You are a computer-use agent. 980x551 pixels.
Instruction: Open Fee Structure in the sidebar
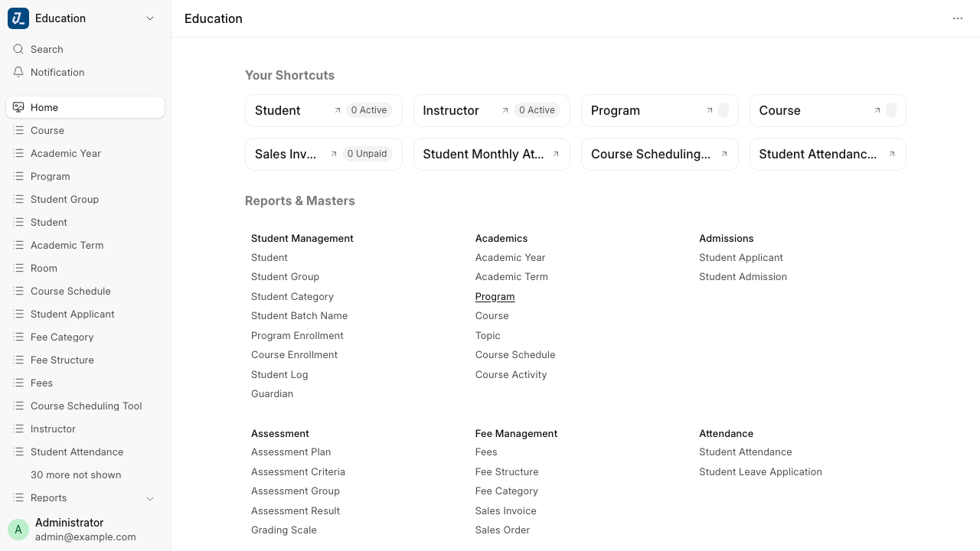point(85,360)
